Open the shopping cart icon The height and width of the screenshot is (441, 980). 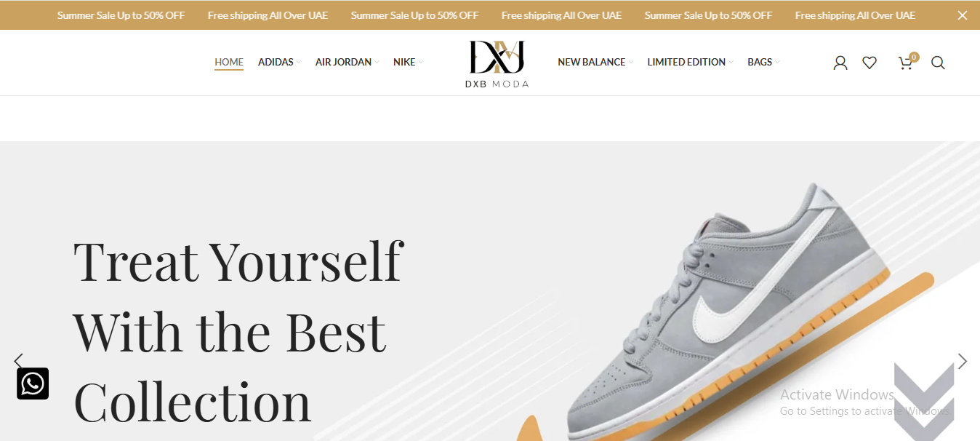(906, 63)
